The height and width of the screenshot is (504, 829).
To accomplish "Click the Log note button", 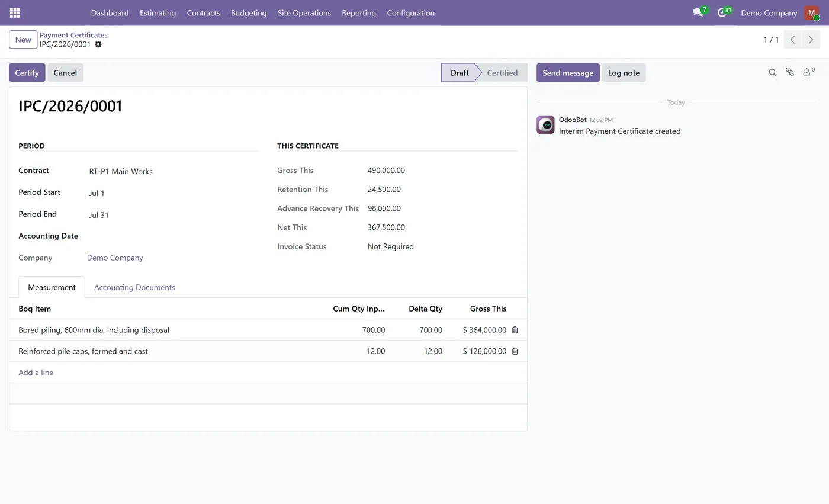I will (x=624, y=73).
